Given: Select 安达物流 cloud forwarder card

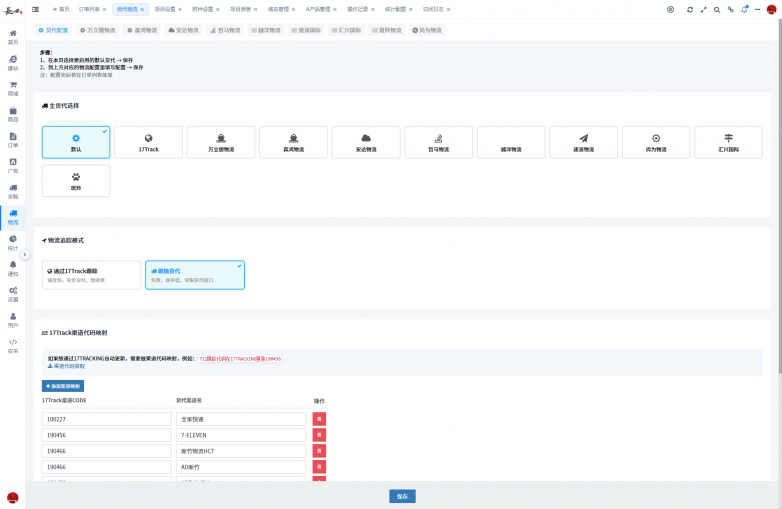Looking at the screenshot, I should [x=366, y=143].
